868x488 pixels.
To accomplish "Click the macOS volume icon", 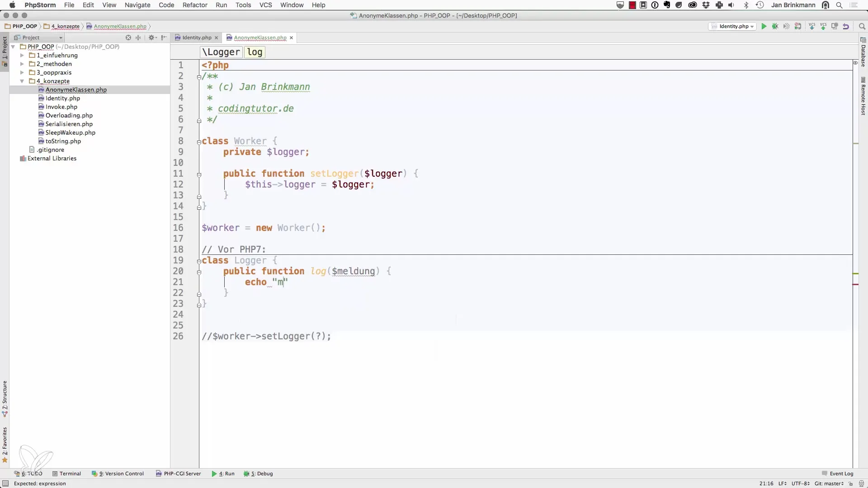I will pyautogui.click(x=731, y=5).
